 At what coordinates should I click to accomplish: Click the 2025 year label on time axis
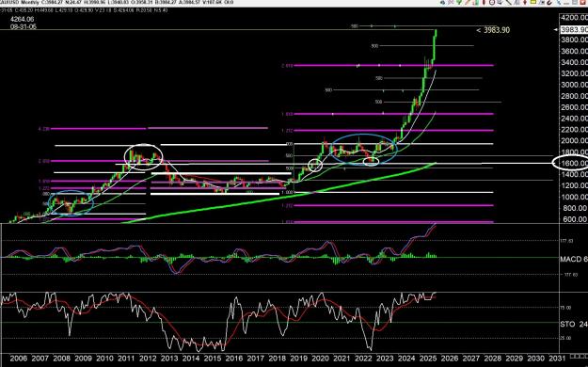click(428, 359)
